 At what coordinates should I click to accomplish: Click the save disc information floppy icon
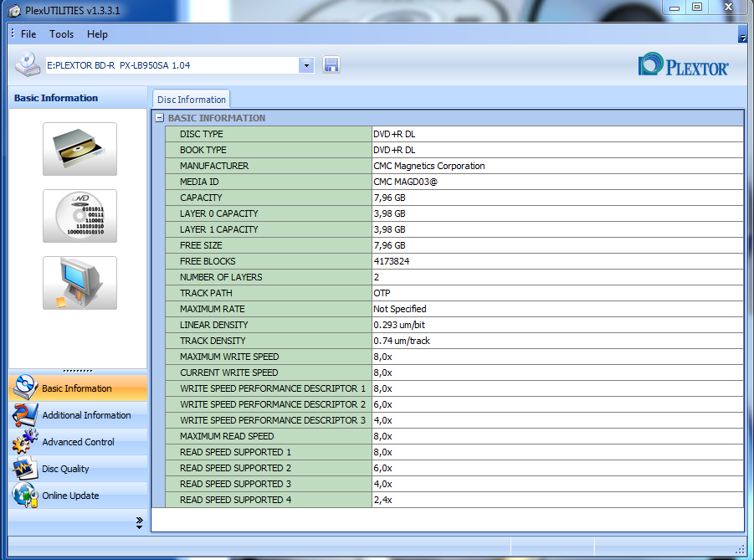click(x=331, y=65)
